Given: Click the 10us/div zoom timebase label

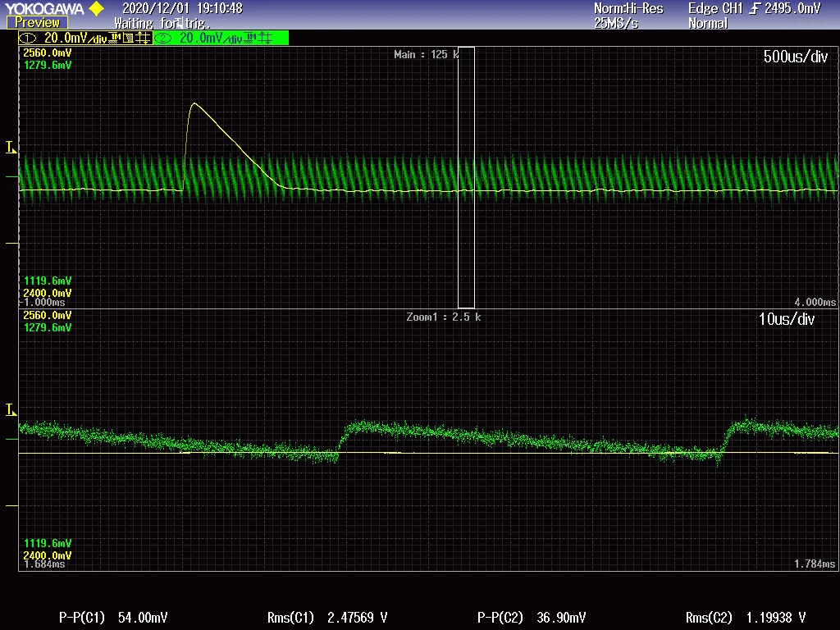Looking at the screenshot, I should [787, 319].
